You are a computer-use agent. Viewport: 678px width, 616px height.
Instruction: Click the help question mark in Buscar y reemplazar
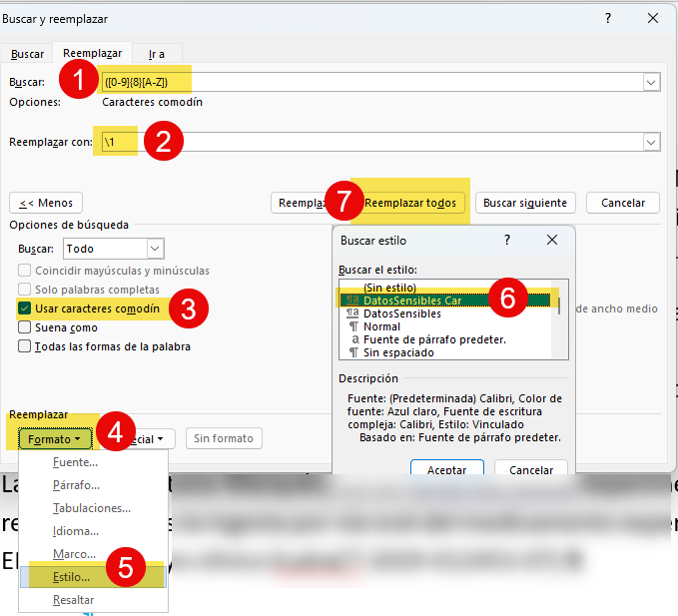(609, 18)
